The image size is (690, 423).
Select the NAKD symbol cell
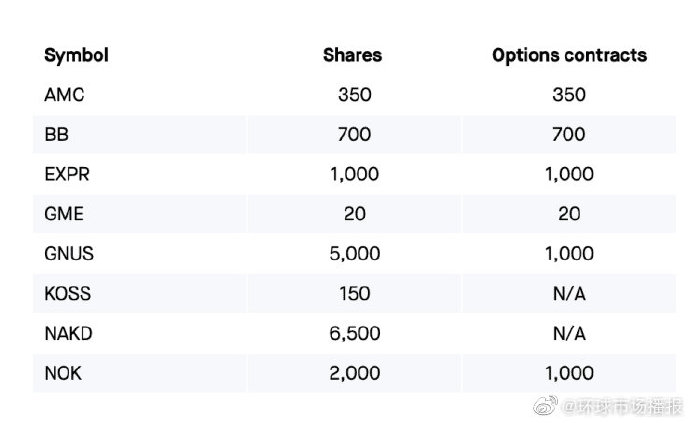(69, 334)
